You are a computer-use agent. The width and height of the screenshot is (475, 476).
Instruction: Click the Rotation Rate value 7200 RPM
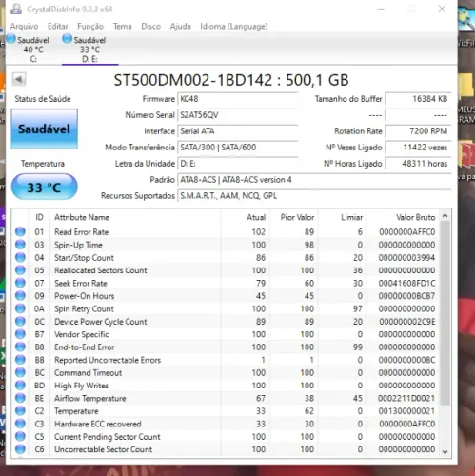(418, 131)
